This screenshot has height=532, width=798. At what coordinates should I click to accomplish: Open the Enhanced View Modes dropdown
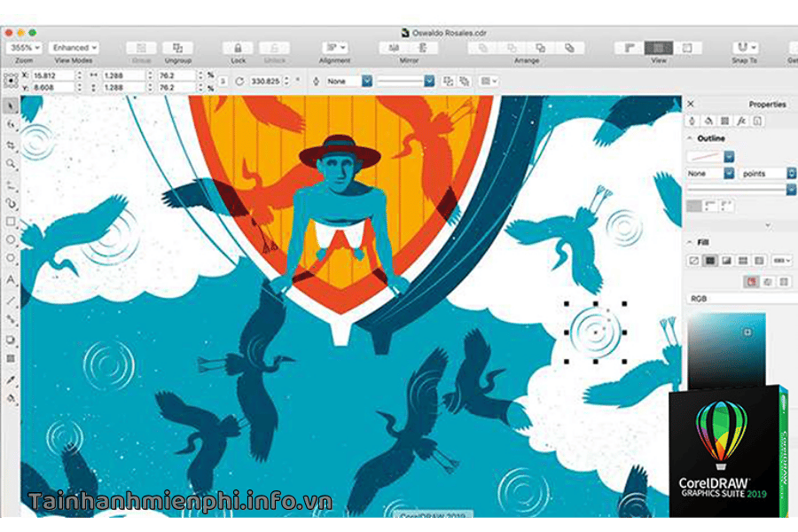pos(74,48)
